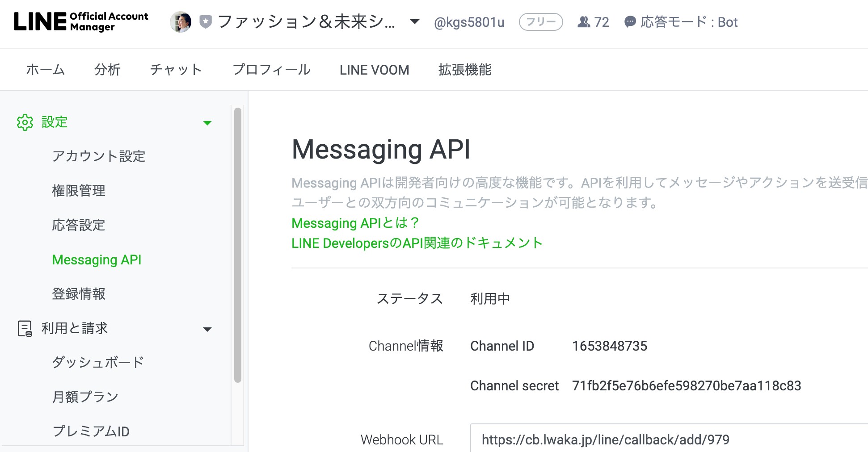Screen dimensions: 868x452
Task: Select 権限管理 in sidebar
Action: tap(79, 191)
